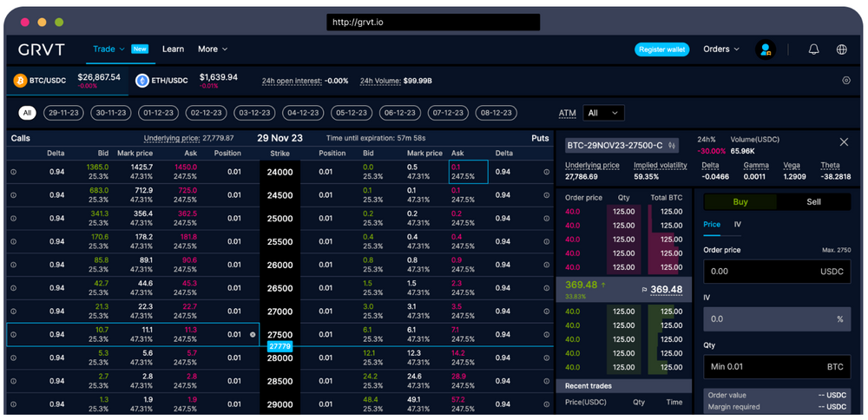
Task: Click the Order price input field
Action: 764,271
